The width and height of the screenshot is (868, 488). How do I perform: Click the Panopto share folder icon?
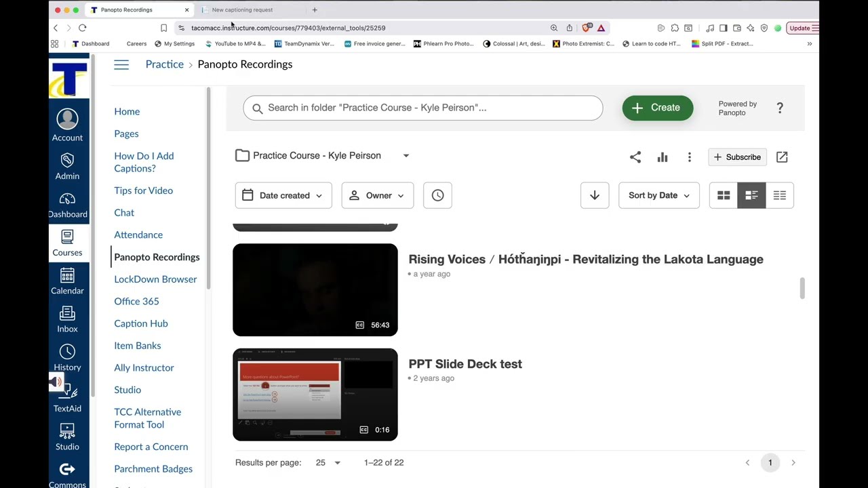click(635, 157)
